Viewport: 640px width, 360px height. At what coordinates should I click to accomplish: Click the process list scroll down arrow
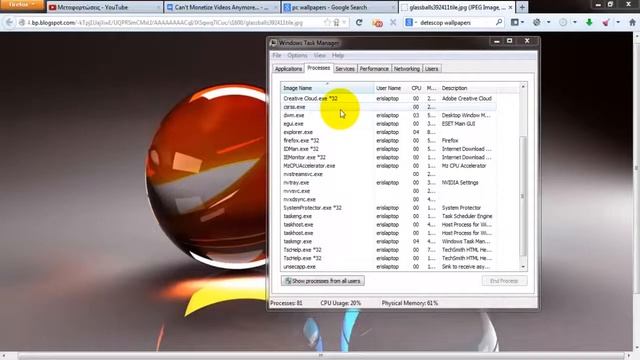(523, 267)
